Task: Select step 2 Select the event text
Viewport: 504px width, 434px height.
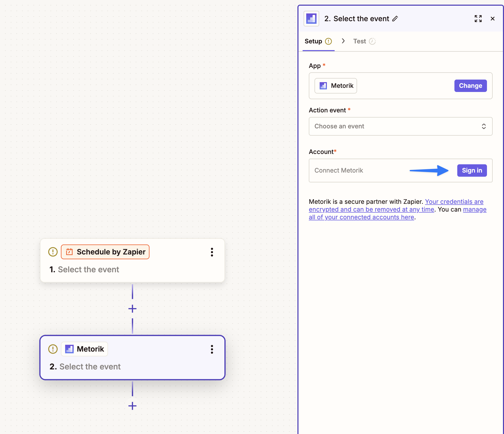Action: tap(90, 367)
